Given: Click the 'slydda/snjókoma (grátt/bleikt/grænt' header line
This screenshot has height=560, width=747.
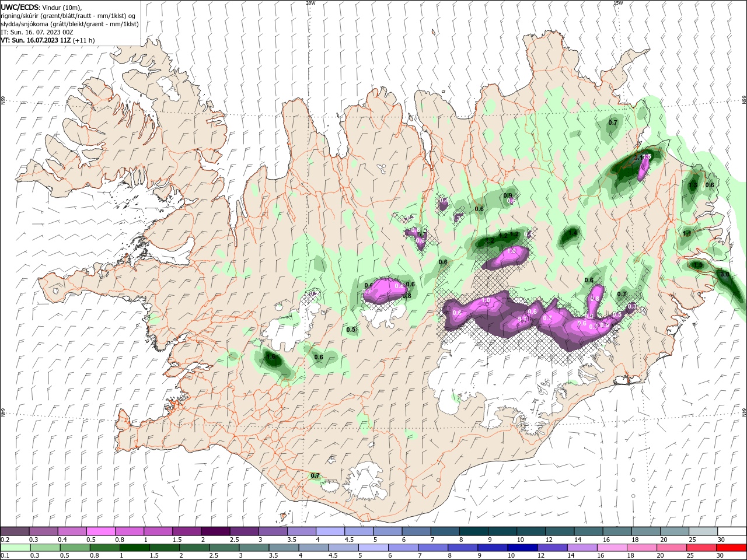Looking at the screenshot, I should 69,24.
